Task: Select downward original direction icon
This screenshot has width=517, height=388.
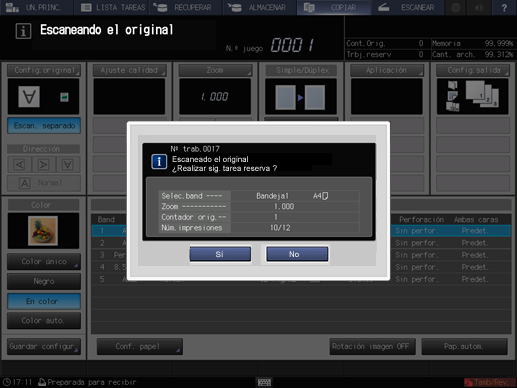Action: tap(68, 164)
